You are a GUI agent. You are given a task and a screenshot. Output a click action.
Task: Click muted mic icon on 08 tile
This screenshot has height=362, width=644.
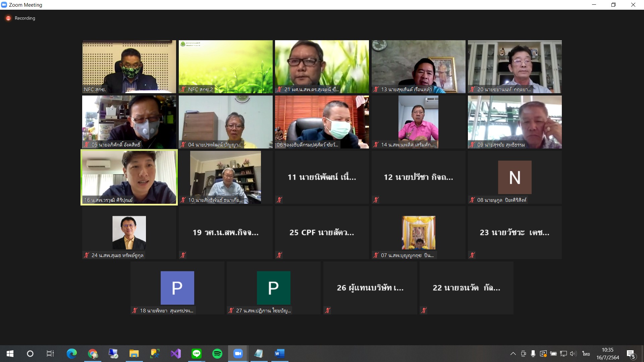tap(472, 200)
